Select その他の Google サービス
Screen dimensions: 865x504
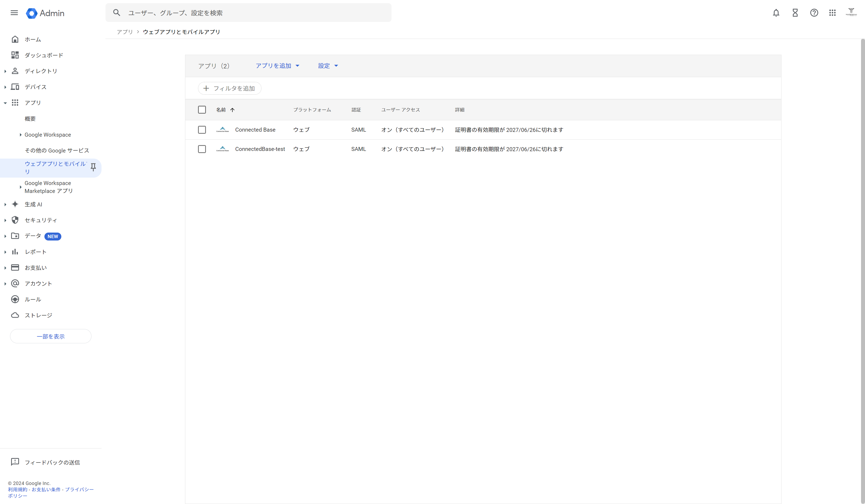click(x=57, y=150)
